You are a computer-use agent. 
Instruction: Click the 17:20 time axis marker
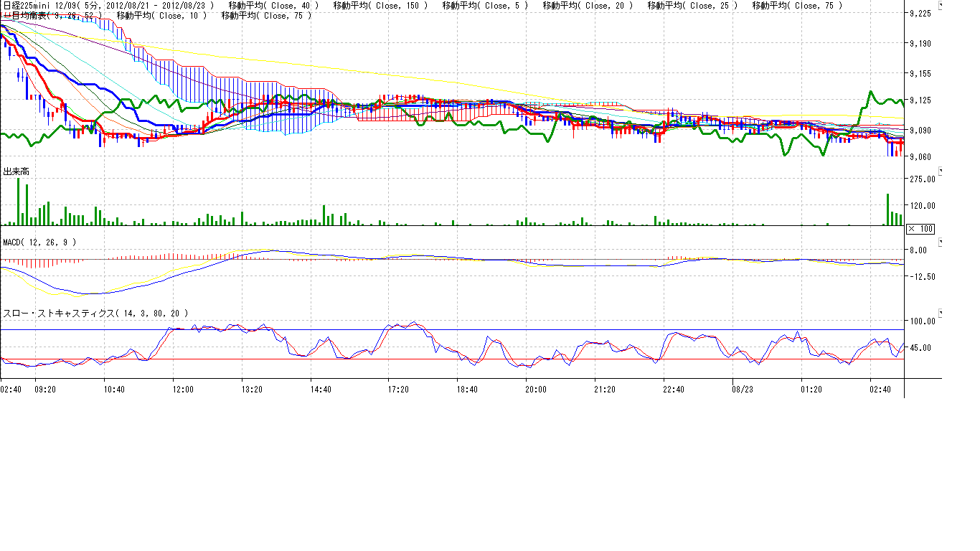point(398,390)
